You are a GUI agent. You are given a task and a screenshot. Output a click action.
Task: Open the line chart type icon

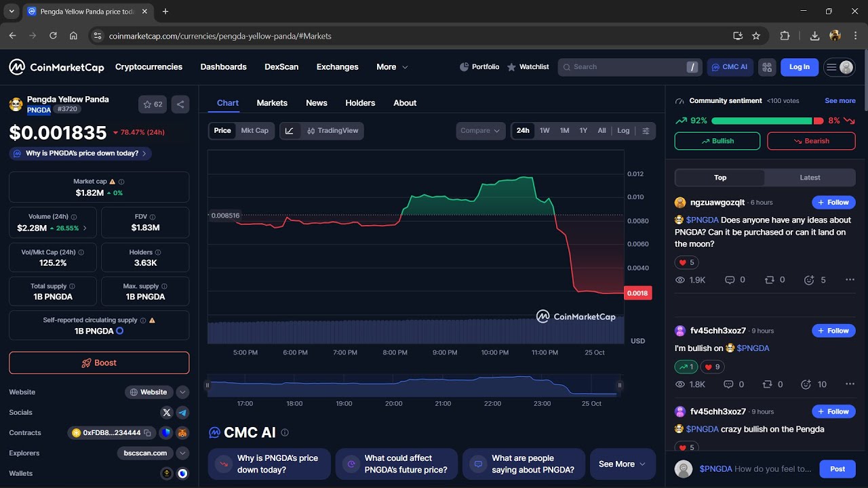(290, 131)
